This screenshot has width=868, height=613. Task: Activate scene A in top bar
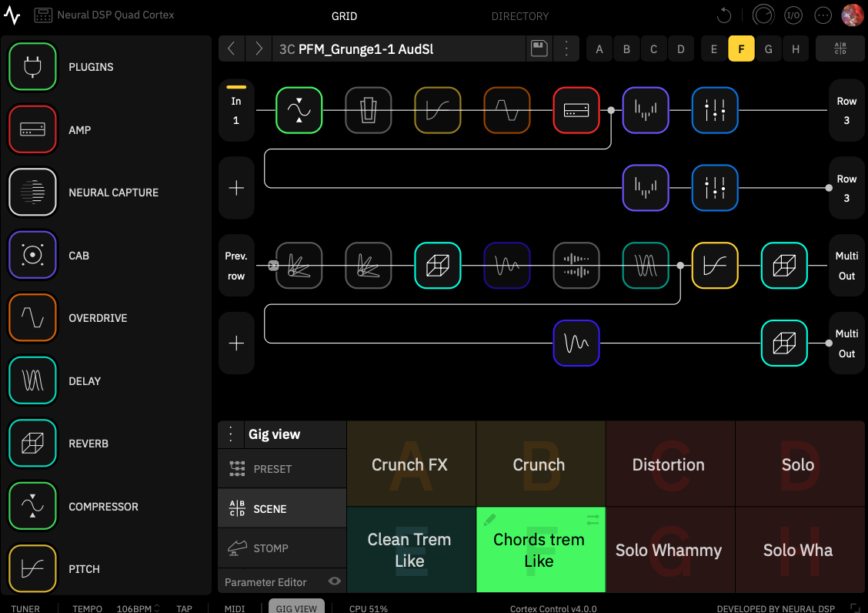(x=599, y=49)
